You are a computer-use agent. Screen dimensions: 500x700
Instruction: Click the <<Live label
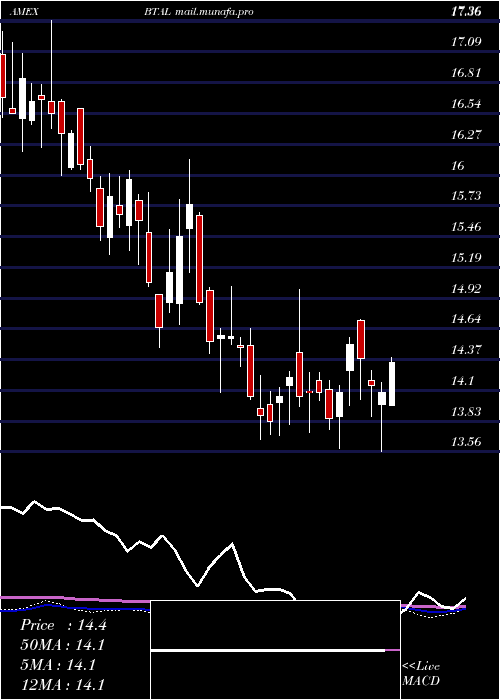[421, 667]
